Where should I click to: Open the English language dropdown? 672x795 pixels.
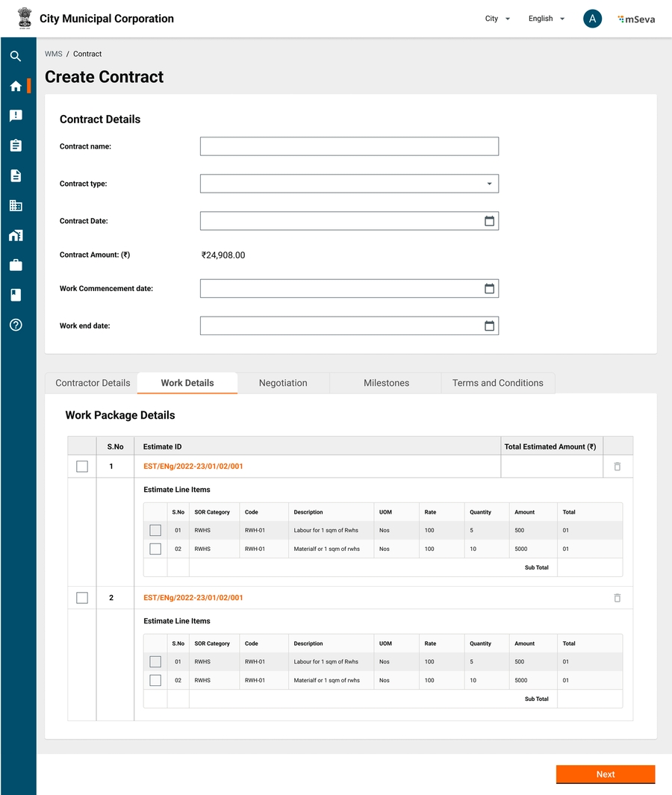click(x=546, y=19)
